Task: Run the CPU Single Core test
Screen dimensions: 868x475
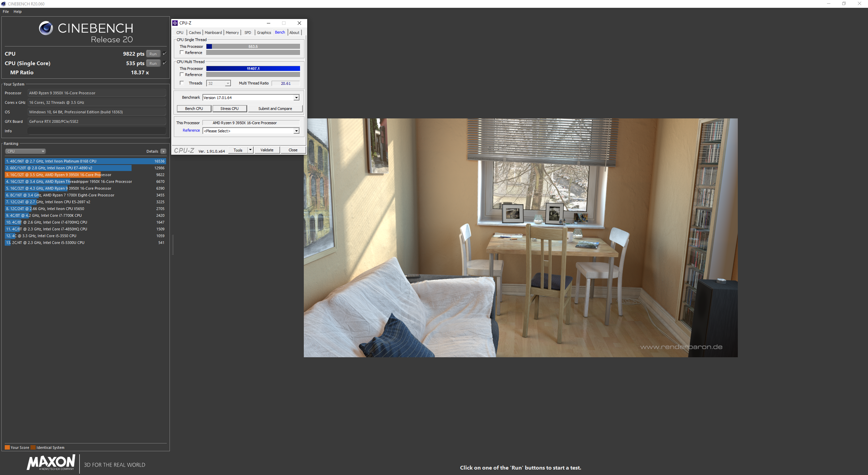Action: coord(153,63)
